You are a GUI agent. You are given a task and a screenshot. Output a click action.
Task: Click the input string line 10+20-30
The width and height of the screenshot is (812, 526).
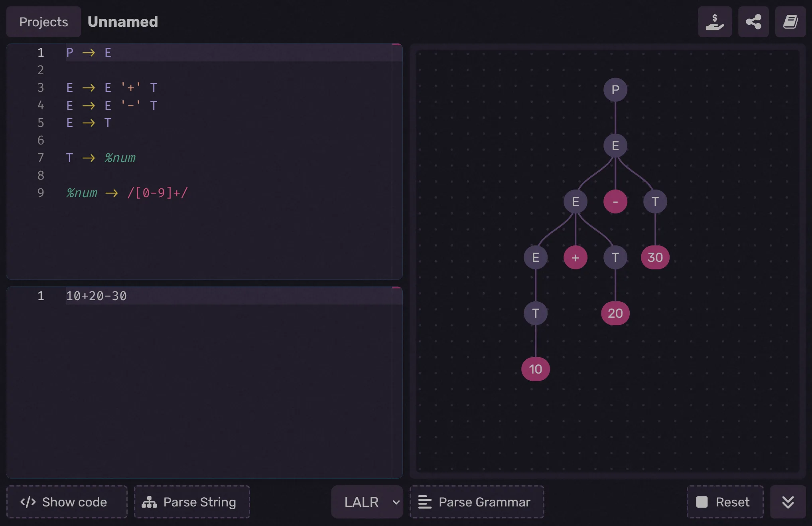pyautogui.click(x=97, y=296)
